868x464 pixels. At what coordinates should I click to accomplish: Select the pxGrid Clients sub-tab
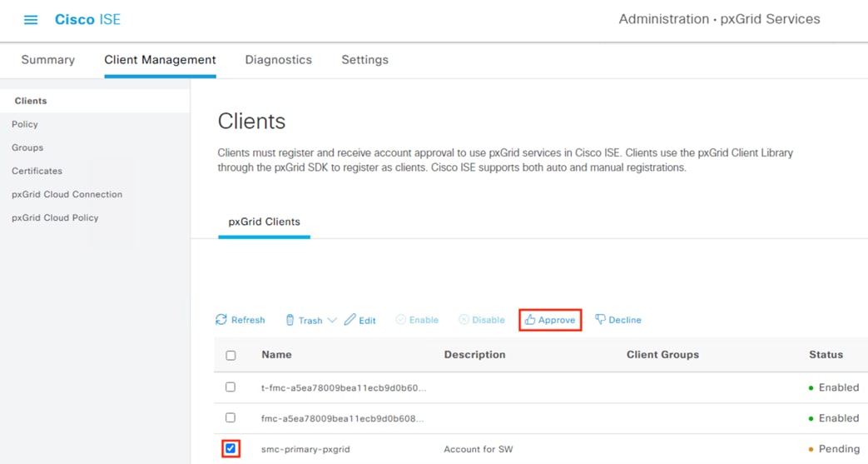point(264,222)
